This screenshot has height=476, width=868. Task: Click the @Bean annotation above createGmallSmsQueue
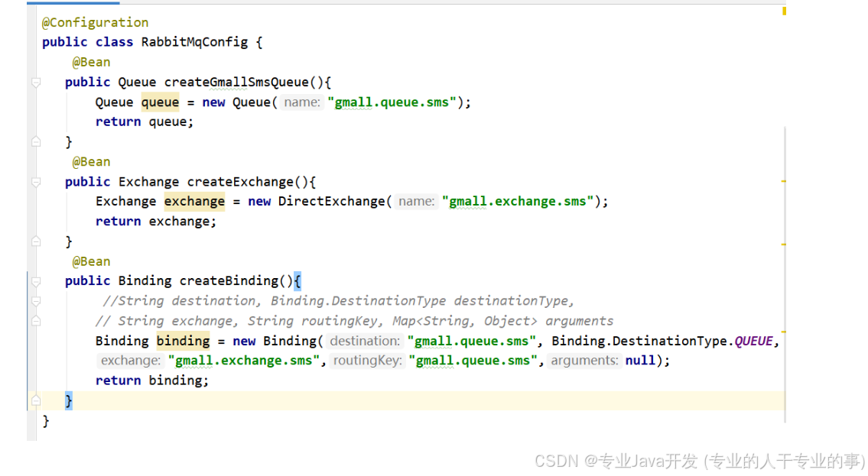point(91,63)
